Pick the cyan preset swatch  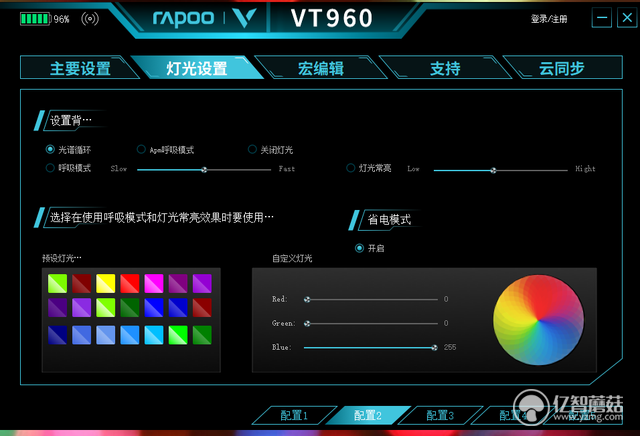click(x=154, y=335)
